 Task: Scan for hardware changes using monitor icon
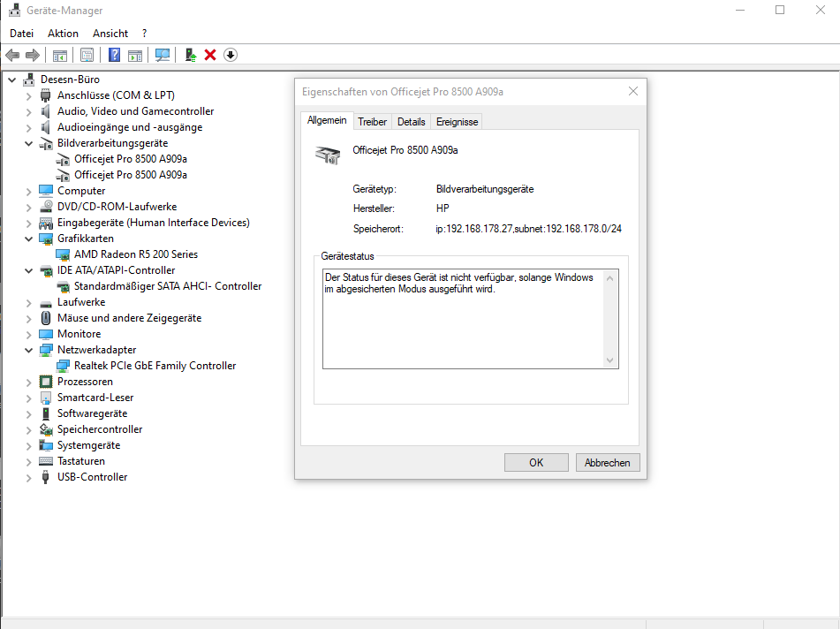point(163,55)
